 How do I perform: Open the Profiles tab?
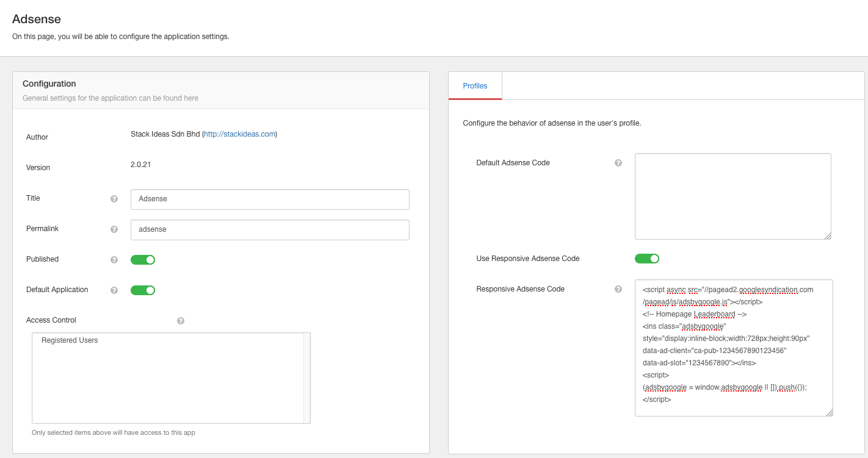tap(475, 86)
